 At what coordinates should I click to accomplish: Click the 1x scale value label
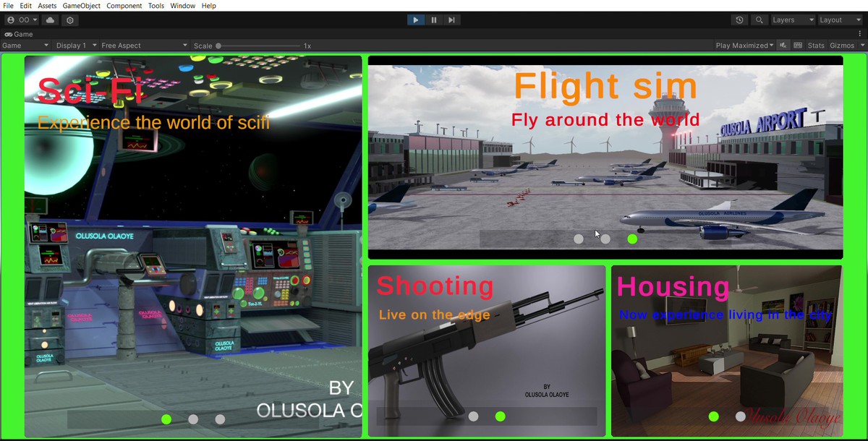point(307,46)
